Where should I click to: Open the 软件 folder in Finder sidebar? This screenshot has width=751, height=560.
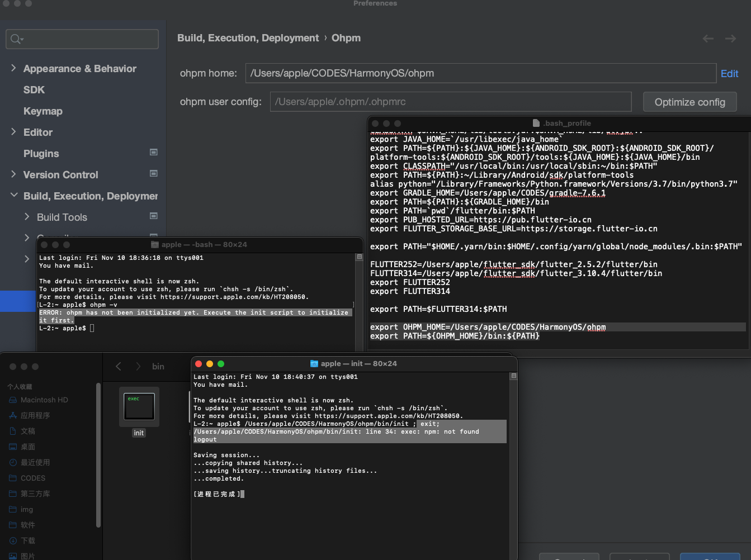pos(28,525)
